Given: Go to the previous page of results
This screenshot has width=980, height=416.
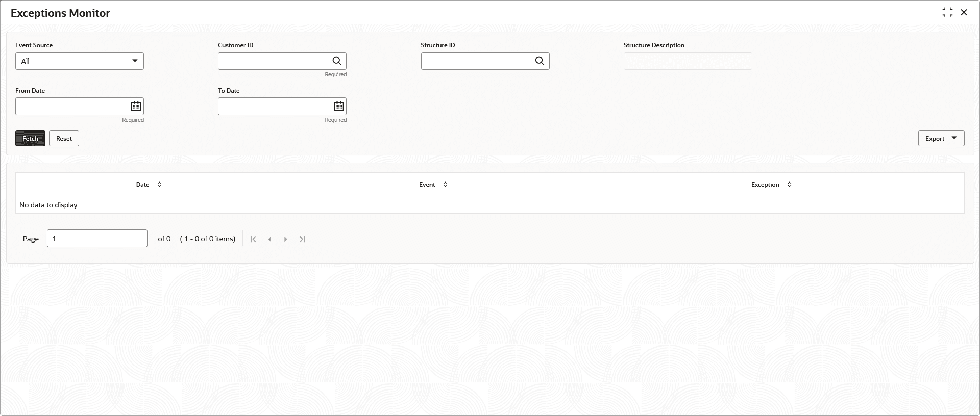Looking at the screenshot, I should (269, 239).
